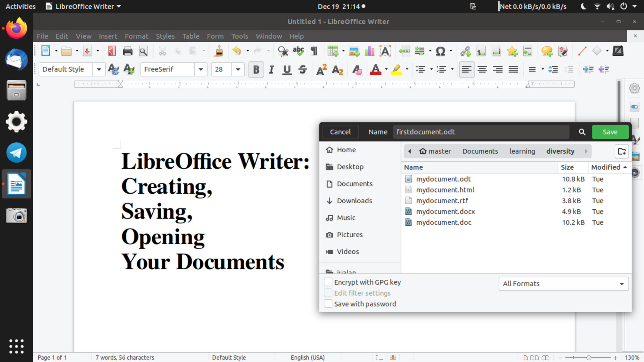Toggle Bold formatting button
The height and width of the screenshot is (362, 644).
(x=256, y=70)
